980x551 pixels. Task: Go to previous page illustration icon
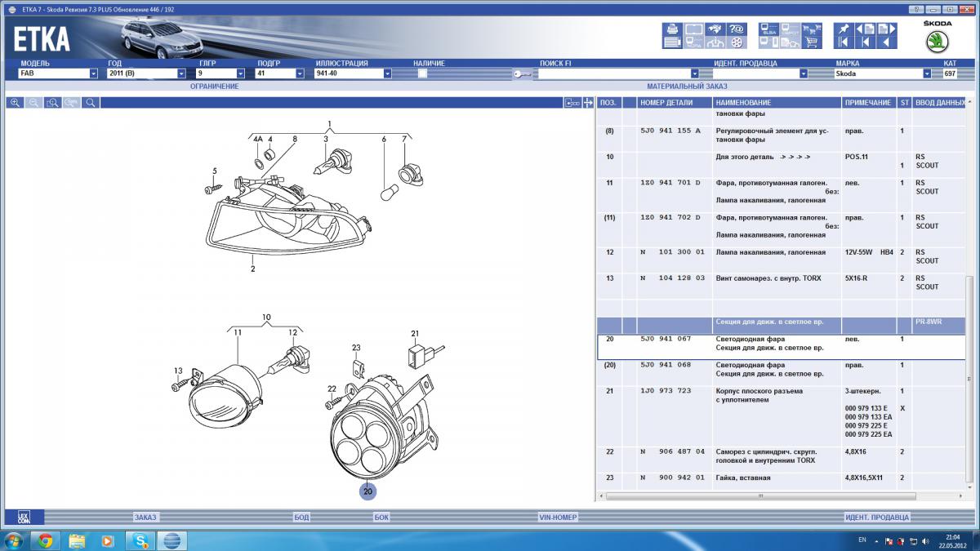point(865,29)
